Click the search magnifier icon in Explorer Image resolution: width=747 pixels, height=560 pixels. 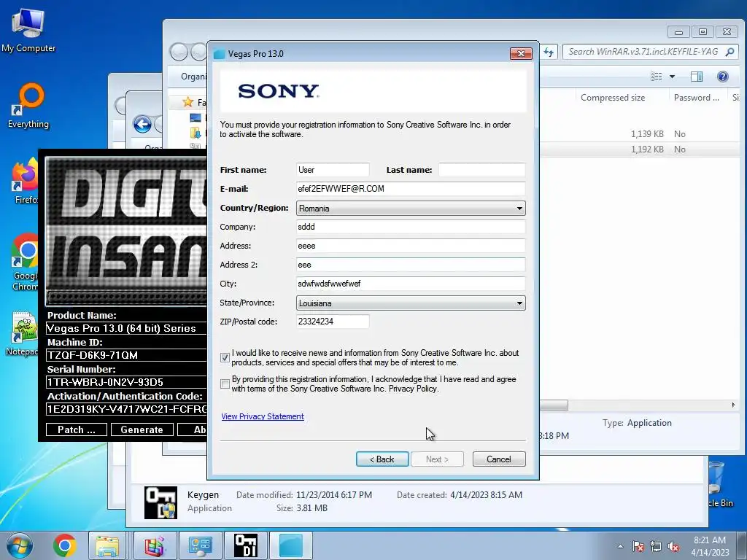729,52
